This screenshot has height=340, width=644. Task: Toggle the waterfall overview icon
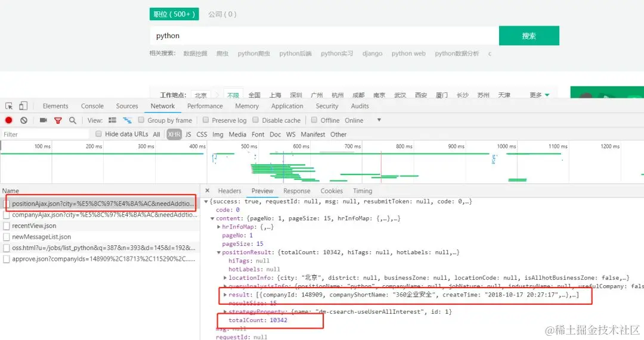pyautogui.click(x=128, y=120)
